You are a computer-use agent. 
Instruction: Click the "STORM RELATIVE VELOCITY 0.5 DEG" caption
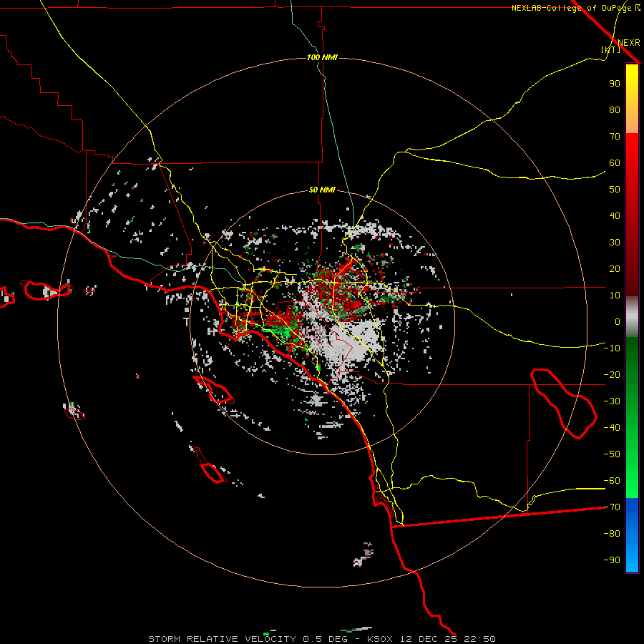click(x=248, y=639)
